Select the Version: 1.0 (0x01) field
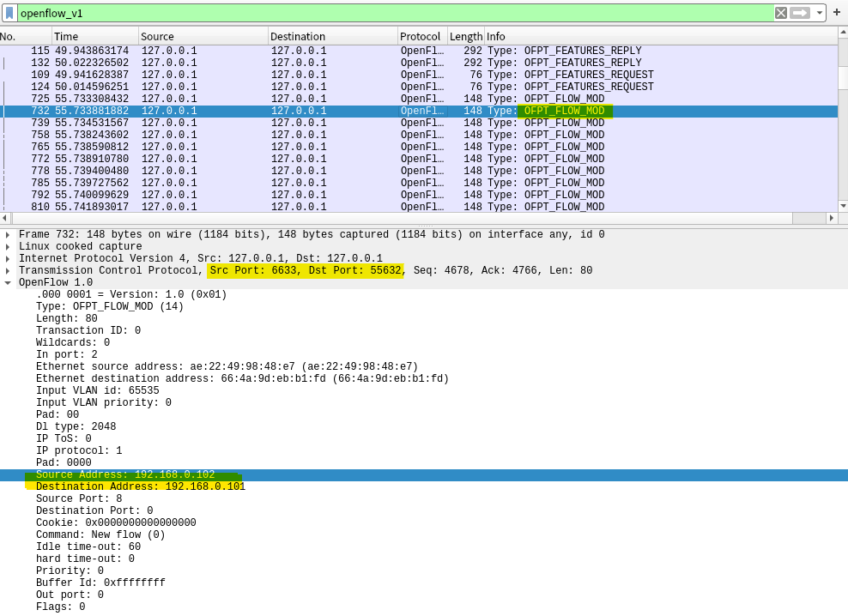Image resolution: width=848 pixels, height=616 pixels. tap(130, 295)
